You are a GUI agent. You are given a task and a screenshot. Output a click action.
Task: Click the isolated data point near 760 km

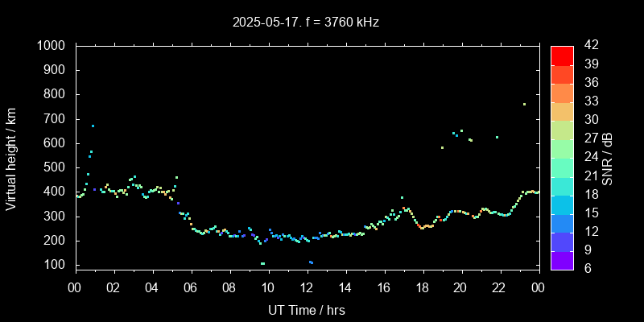point(524,104)
